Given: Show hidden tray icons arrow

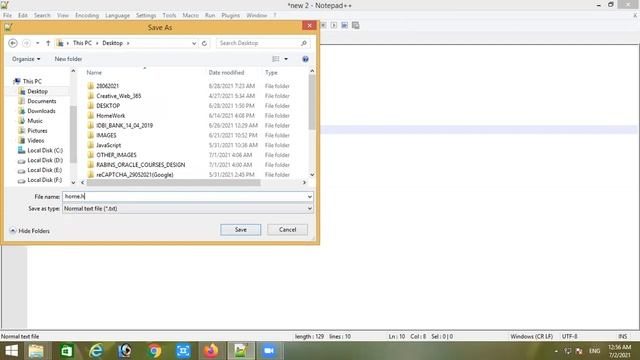Looking at the screenshot, I should coord(556,351).
